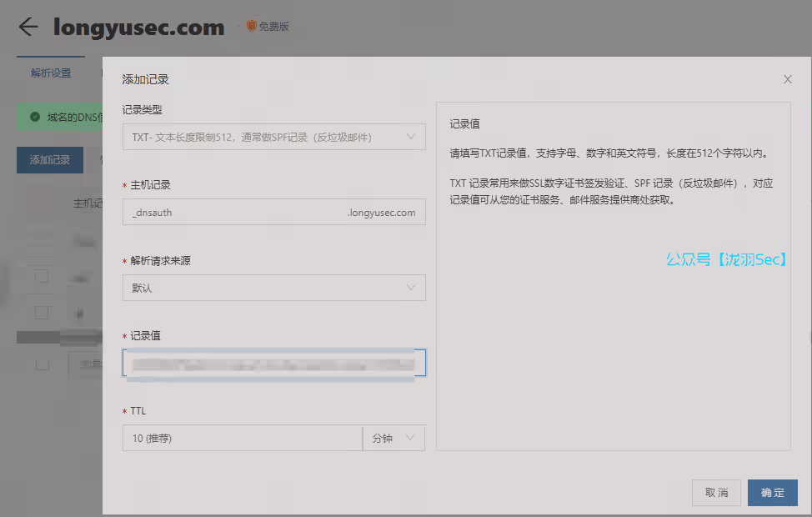The width and height of the screenshot is (812, 517).
Task: Click the blurred 记录值 input field
Action: 275,363
